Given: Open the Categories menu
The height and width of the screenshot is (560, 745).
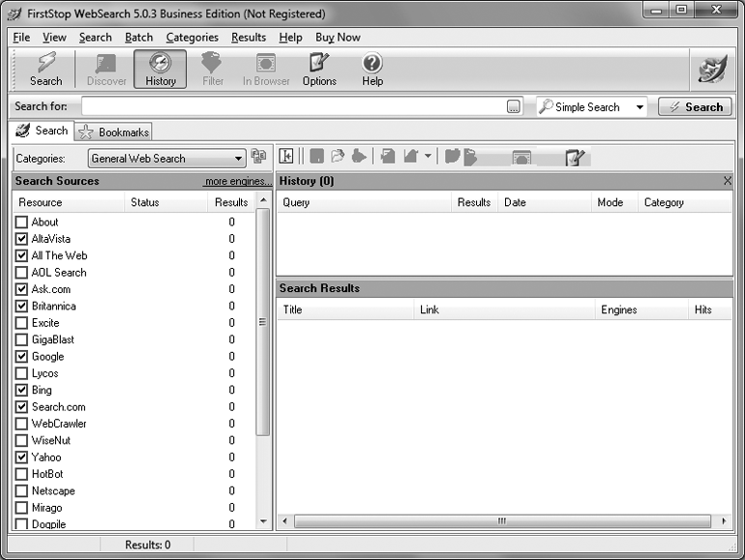Looking at the screenshot, I should pyautogui.click(x=192, y=38).
